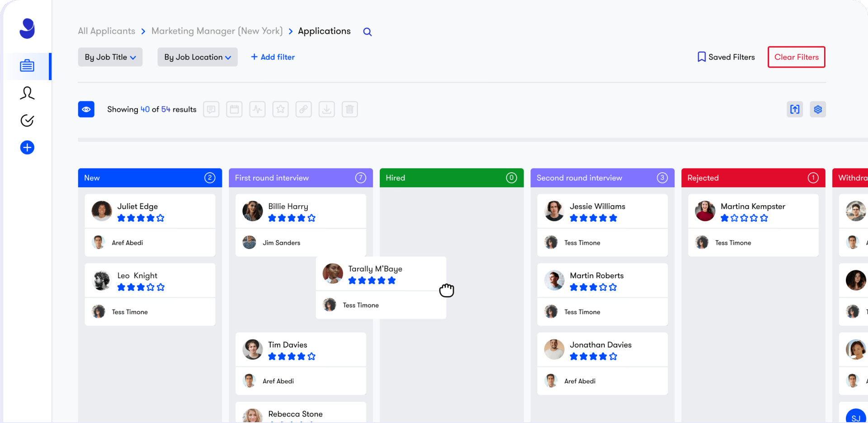The height and width of the screenshot is (423, 868).
Task: Open the jobs briefcase sidebar icon
Action: (x=27, y=66)
